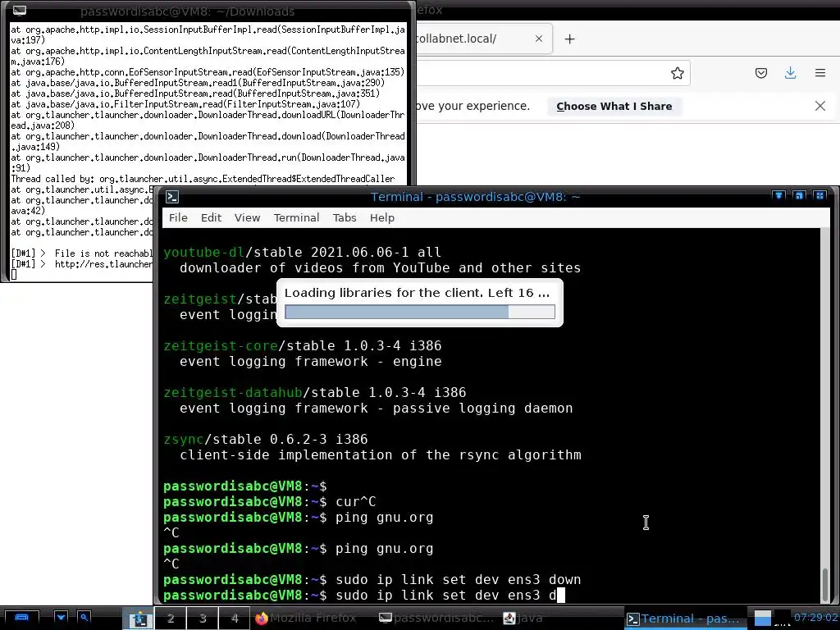The width and height of the screenshot is (840, 630).
Task: Open the File menu in Terminal
Action: 178,217
